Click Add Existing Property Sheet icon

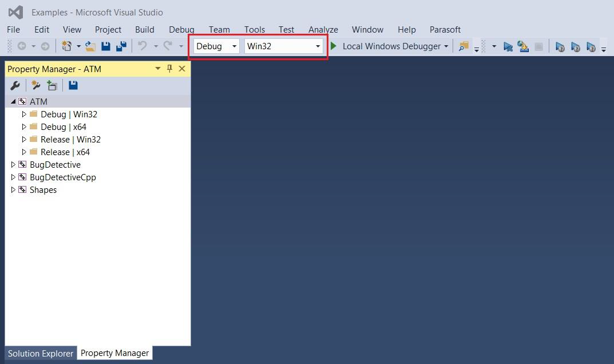click(52, 85)
